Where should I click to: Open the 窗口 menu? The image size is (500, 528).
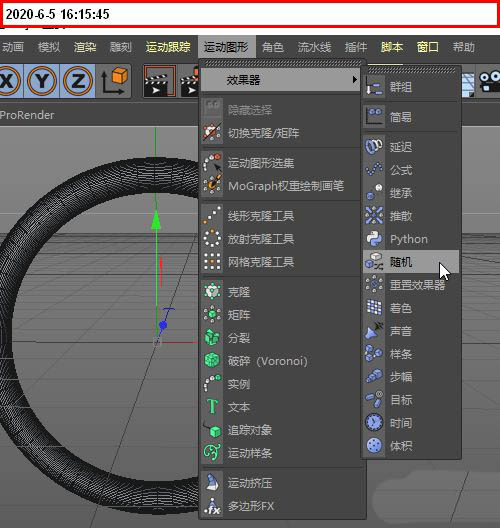(x=428, y=47)
